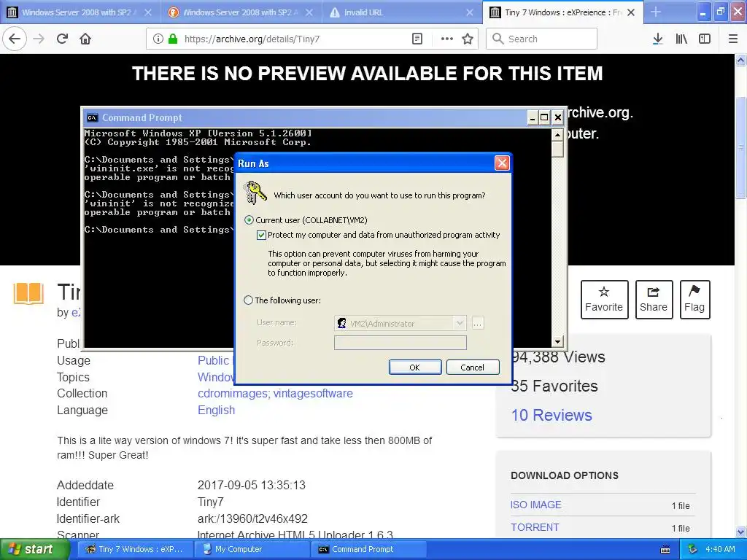
Task: Uncheck Protect my computer and data checkbox
Action: pyautogui.click(x=261, y=235)
